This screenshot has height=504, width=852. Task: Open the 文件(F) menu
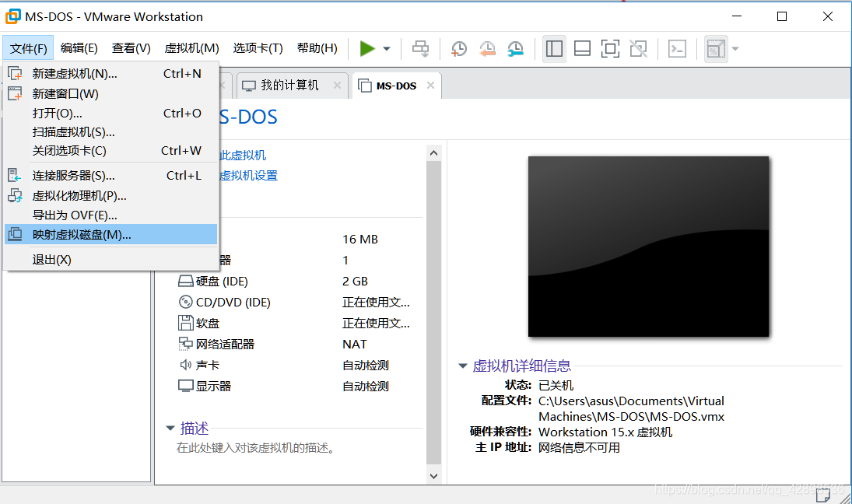(28, 48)
